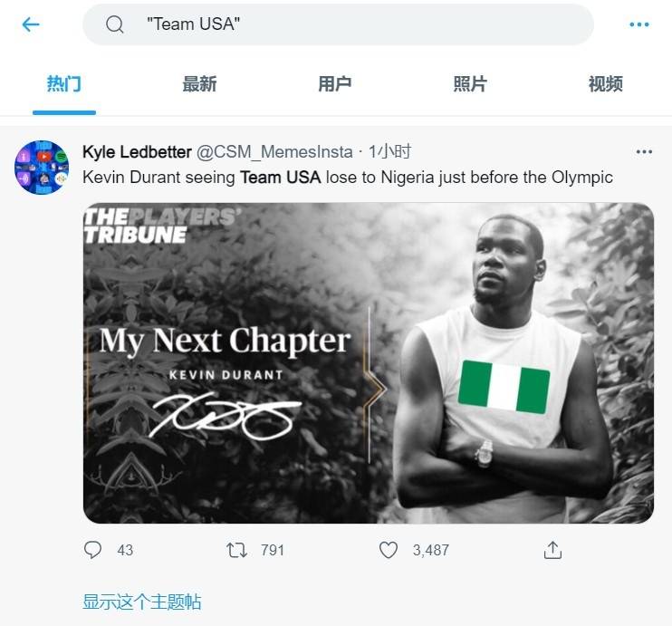Click the search magnifier icon

pos(115,24)
